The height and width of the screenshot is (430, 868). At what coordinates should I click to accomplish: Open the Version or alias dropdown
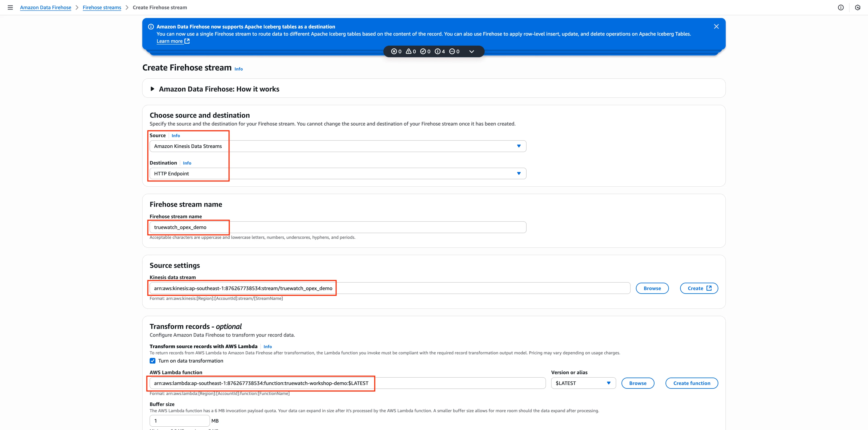coord(583,383)
